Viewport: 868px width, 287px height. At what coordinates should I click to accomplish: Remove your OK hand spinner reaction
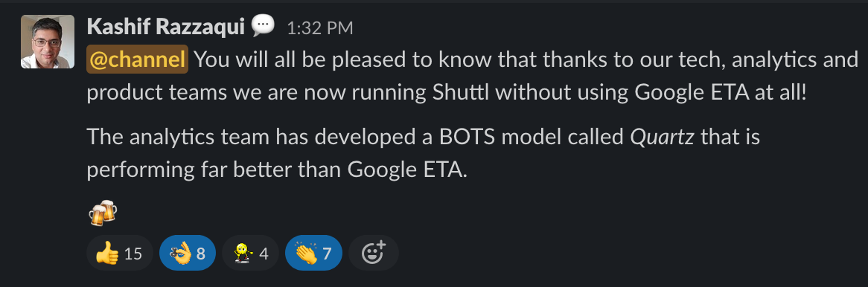point(187,254)
